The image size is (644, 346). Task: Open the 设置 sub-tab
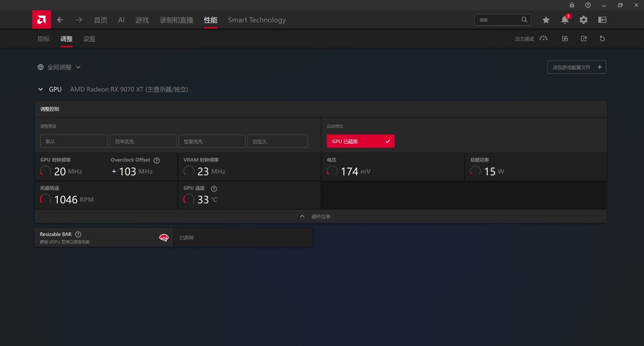[89, 39]
